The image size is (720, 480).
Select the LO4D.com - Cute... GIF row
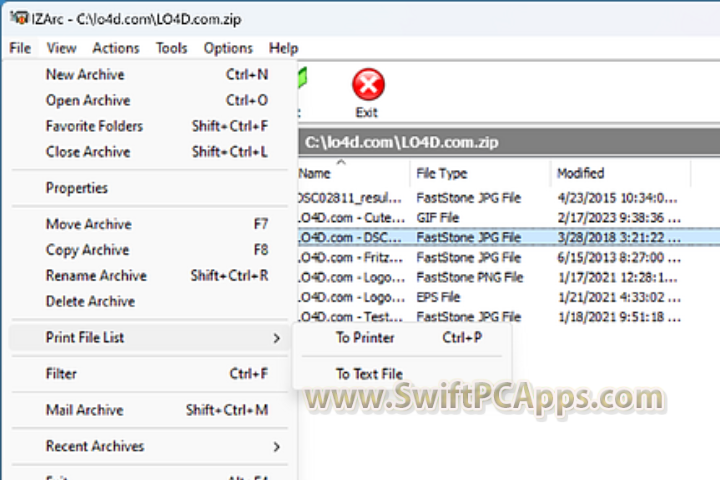point(509,218)
